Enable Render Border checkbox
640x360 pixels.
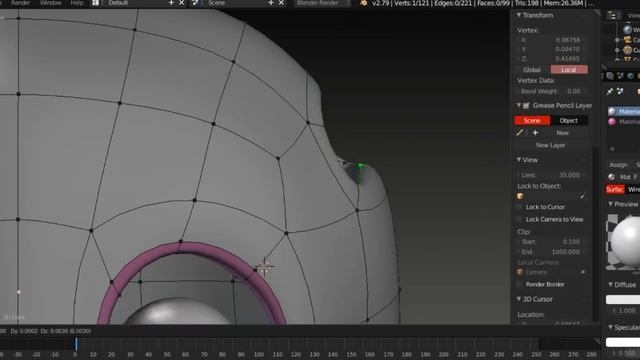519,284
